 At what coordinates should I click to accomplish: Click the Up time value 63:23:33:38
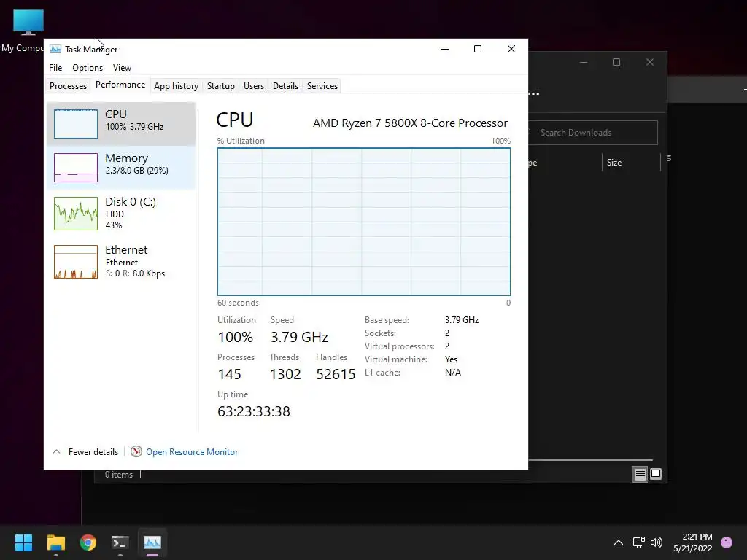point(253,411)
